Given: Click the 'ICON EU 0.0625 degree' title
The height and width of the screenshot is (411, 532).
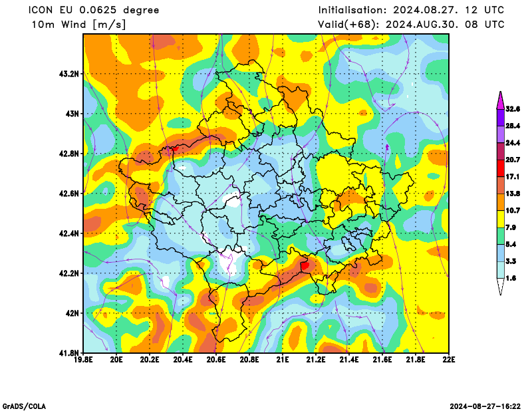Looking at the screenshot, I should coord(94,10).
